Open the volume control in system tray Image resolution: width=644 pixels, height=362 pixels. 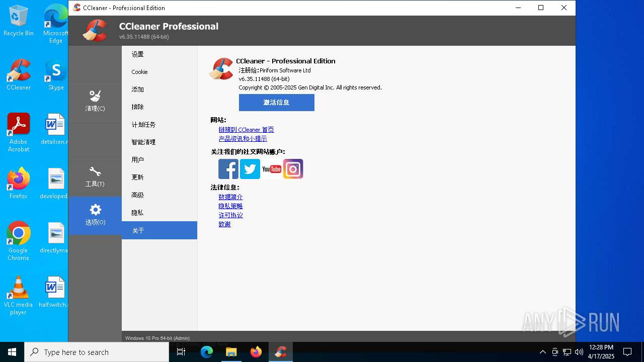(x=579, y=352)
